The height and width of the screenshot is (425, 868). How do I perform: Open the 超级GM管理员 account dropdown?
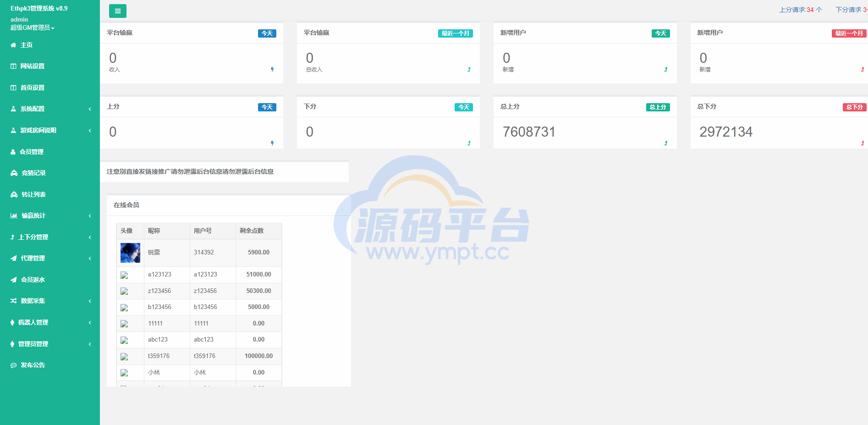33,28
